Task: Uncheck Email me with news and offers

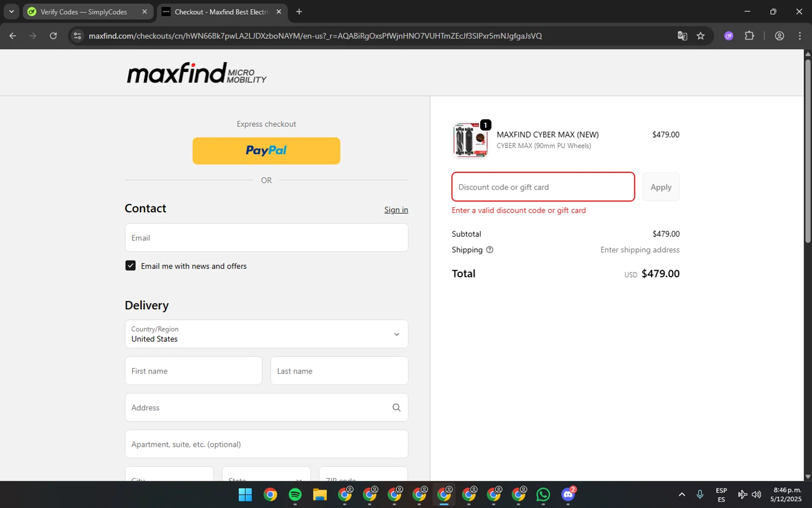Action: coord(130,265)
